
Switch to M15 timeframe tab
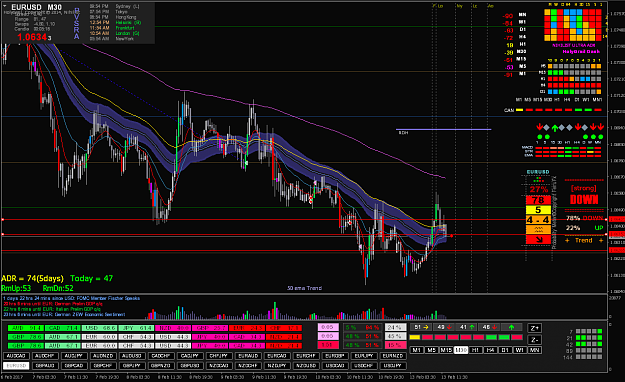point(446,350)
